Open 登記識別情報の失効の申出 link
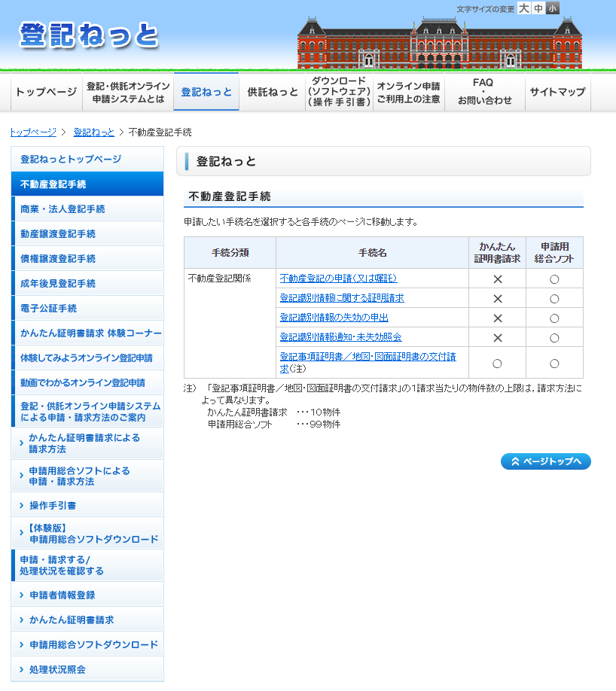This screenshot has width=616, height=691. [x=334, y=318]
